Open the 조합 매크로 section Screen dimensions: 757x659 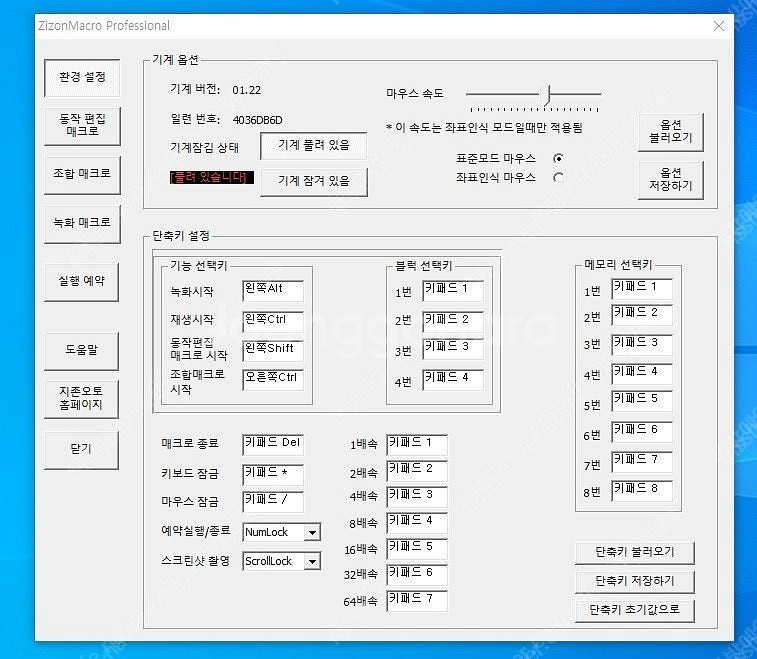(82, 173)
